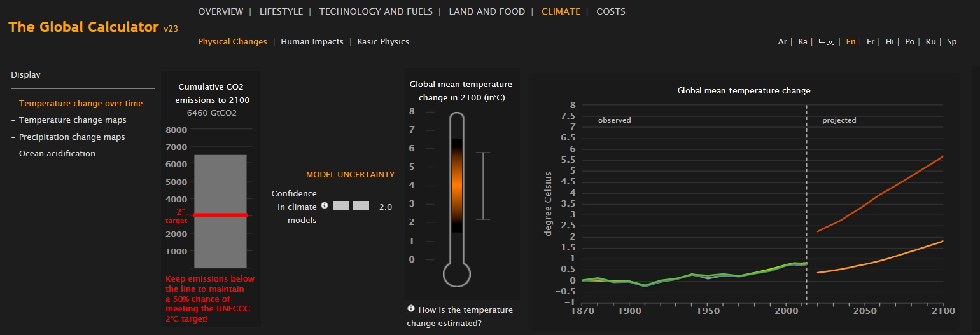This screenshot has height=335, width=980.
Task: Switch to Land and Food tab
Action: [487, 11]
